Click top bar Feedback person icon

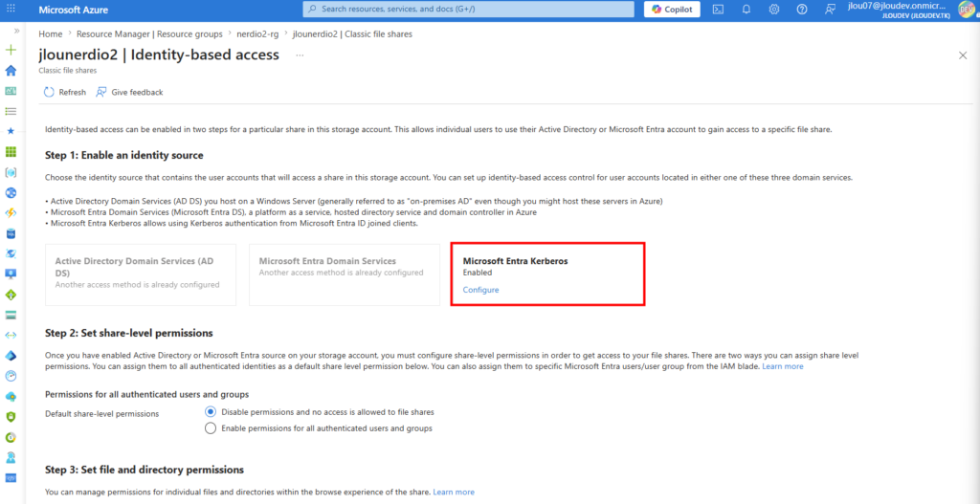tap(830, 10)
